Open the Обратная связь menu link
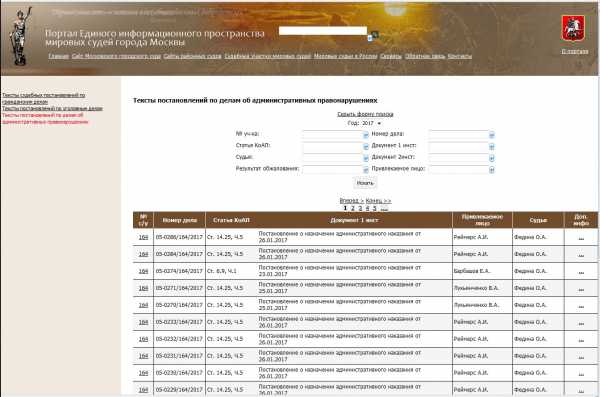 (x=425, y=56)
